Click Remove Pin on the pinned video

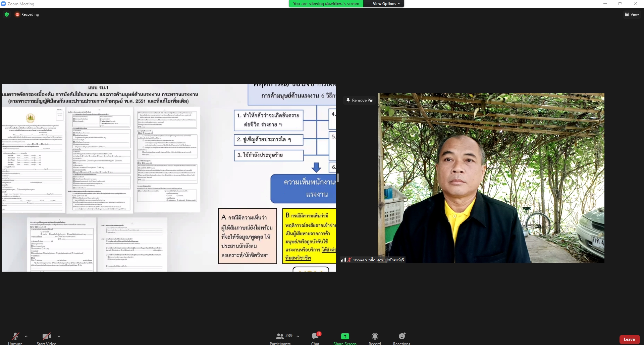pyautogui.click(x=360, y=100)
